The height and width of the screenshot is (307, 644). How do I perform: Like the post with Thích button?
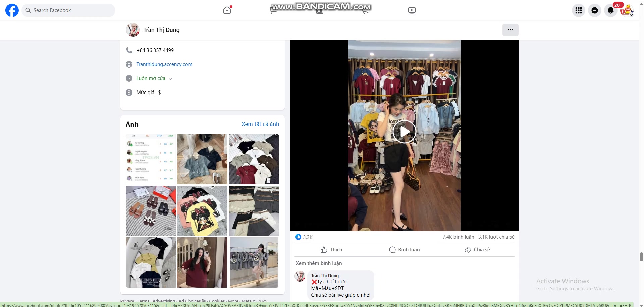(x=331, y=250)
